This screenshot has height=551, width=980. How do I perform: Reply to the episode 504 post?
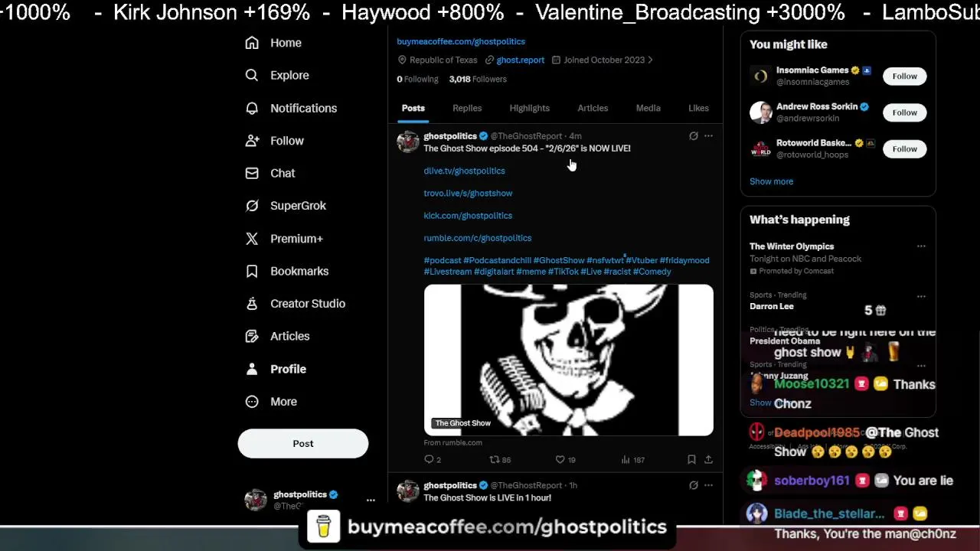pyautogui.click(x=433, y=460)
